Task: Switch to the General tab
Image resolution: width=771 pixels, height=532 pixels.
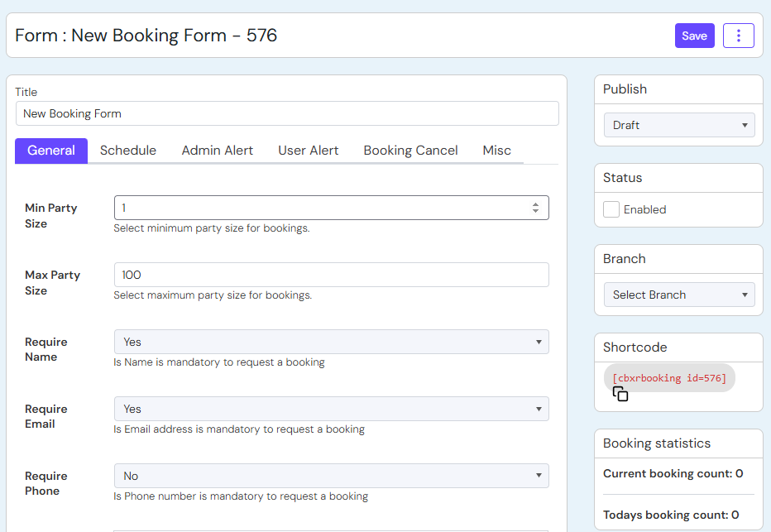Action: coord(51,151)
